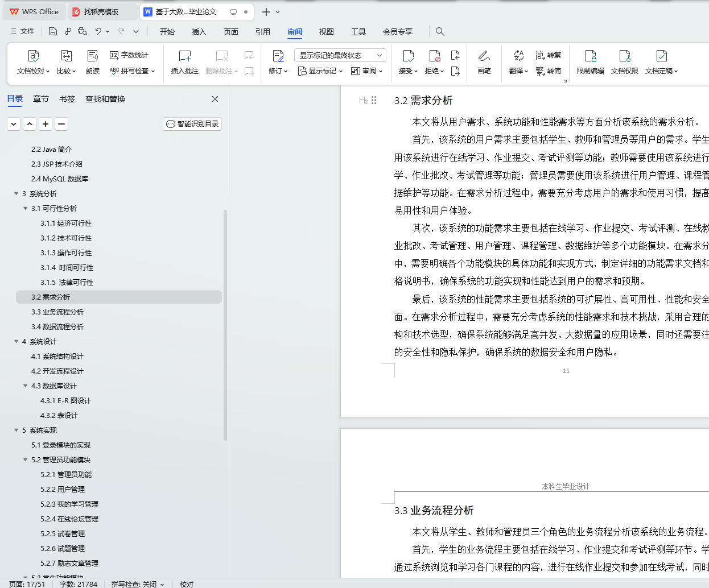Collapse the 4.3 数据库设计 node
This screenshot has width=709, height=588.
click(26, 386)
